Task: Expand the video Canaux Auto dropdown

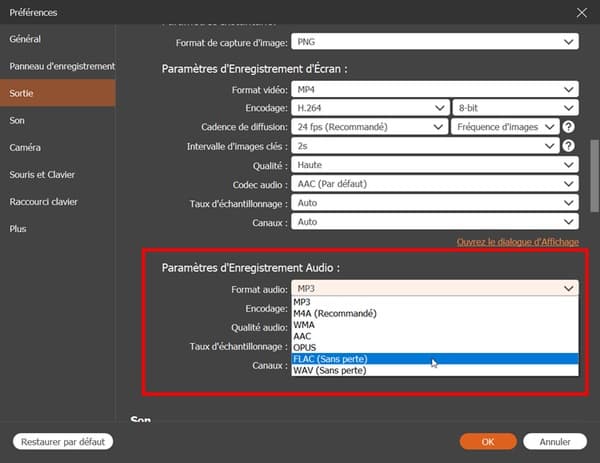Action: [435, 222]
